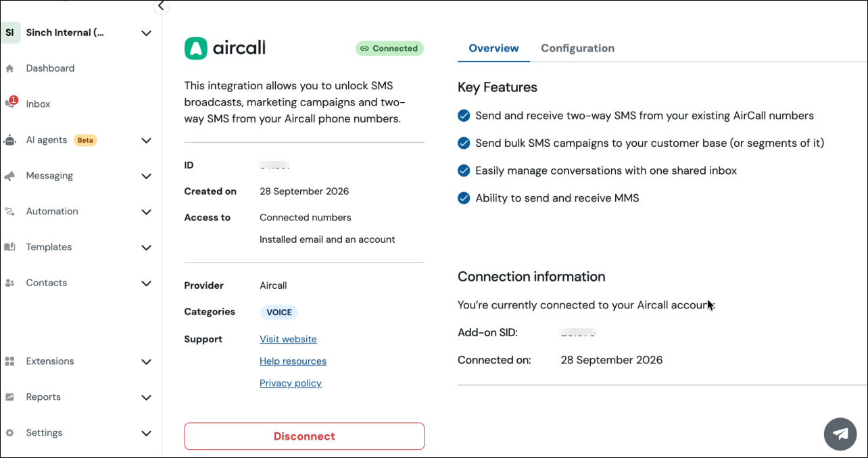
Task: Click the Created on date value
Action: click(304, 191)
